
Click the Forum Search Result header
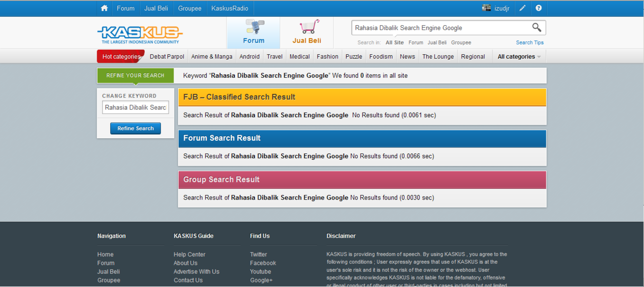362,138
